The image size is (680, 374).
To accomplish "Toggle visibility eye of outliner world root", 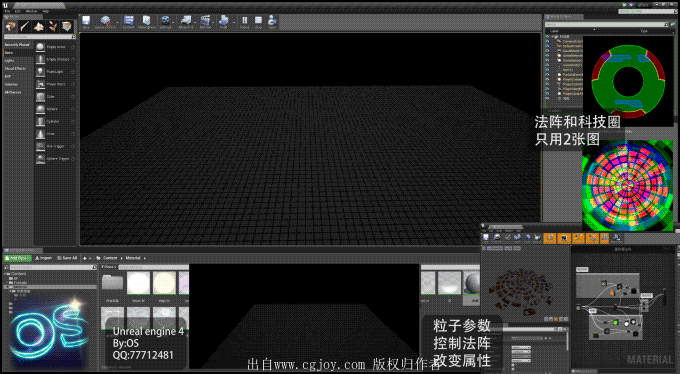I will pos(547,37).
